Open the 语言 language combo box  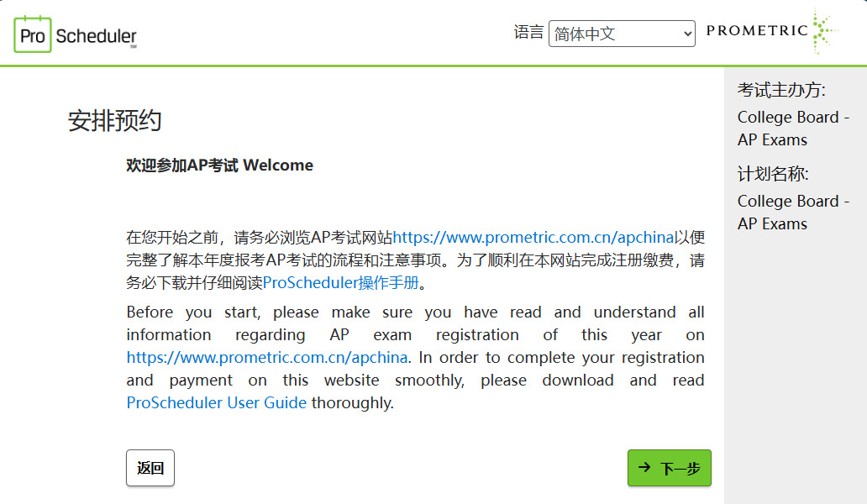(x=622, y=34)
